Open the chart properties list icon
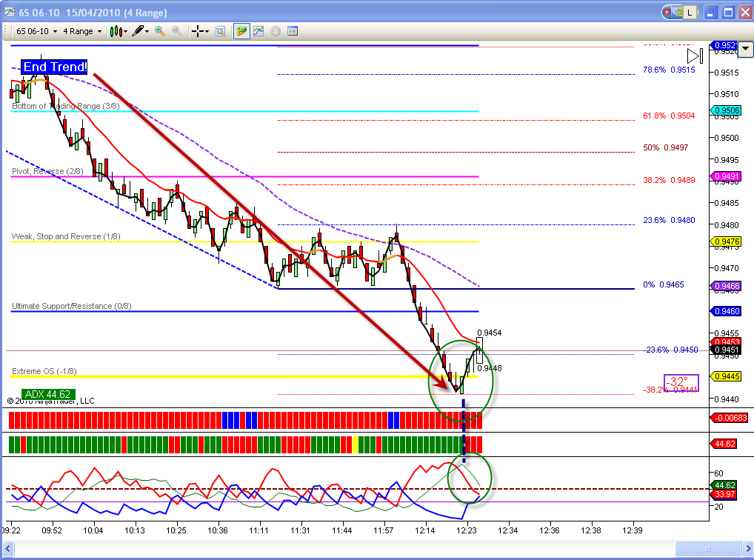 (293, 31)
